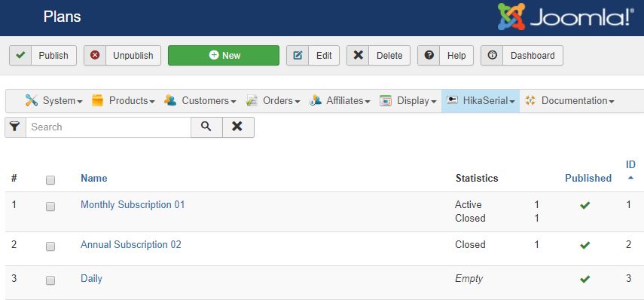Click the green New button
This screenshot has width=644, height=300.
pyautogui.click(x=224, y=56)
